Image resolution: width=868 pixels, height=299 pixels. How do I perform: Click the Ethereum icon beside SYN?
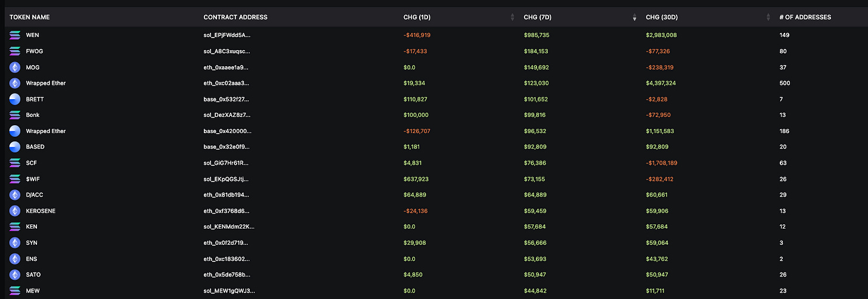(x=15, y=243)
